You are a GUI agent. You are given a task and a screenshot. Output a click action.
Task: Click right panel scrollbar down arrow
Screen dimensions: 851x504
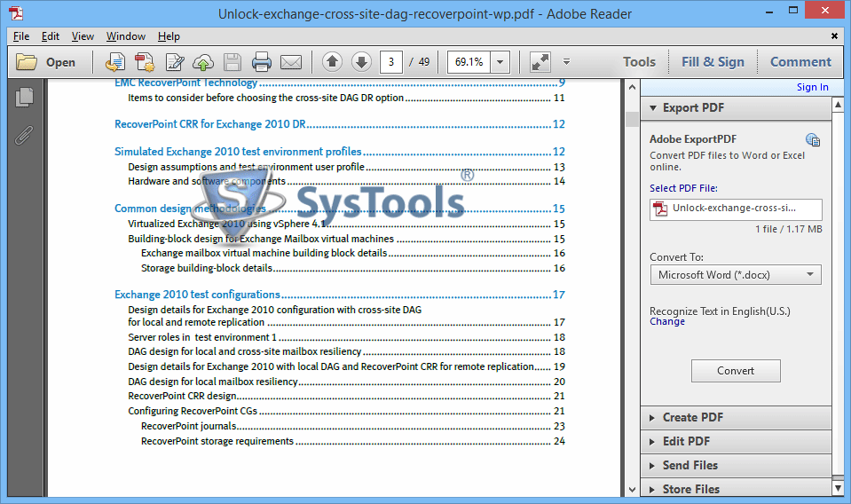coord(838,488)
